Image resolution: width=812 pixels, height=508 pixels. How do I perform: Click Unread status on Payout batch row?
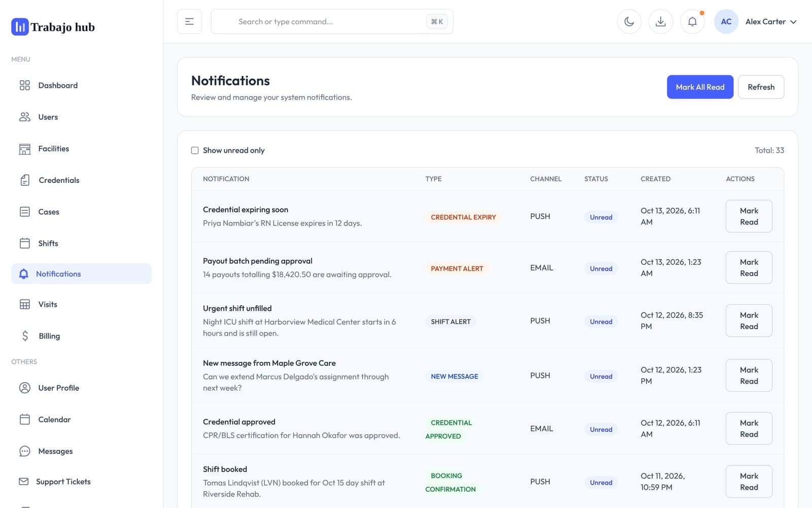(601, 268)
